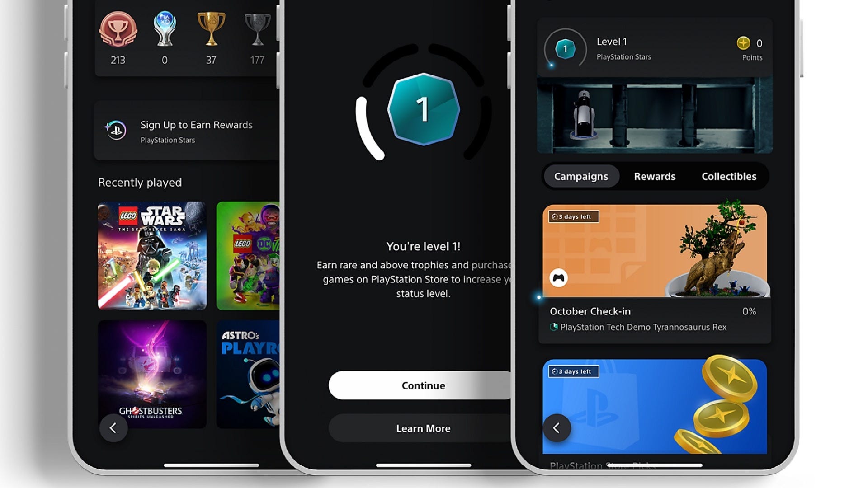Viewport: 868px width, 488px height.
Task: Select the Campaigns tab
Action: pos(580,176)
